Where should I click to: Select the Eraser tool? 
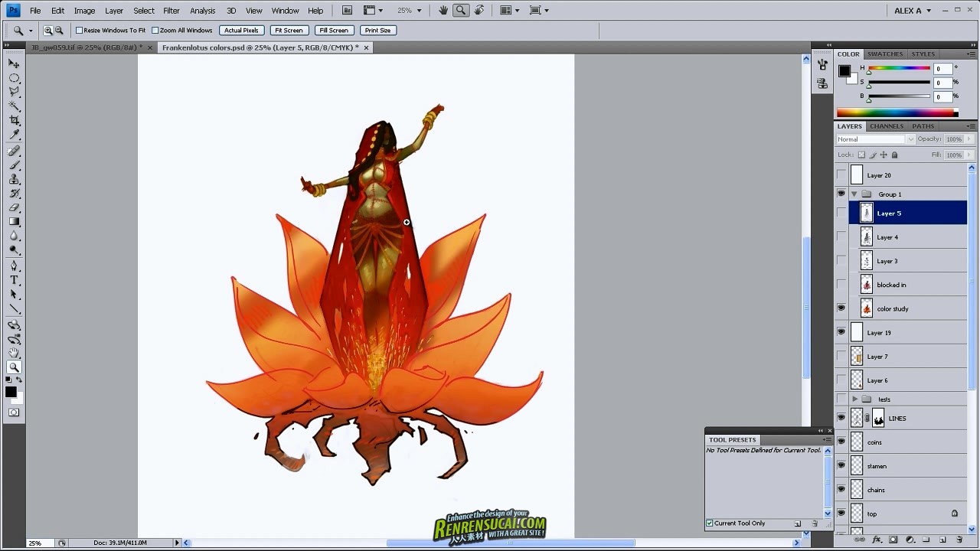[14, 207]
